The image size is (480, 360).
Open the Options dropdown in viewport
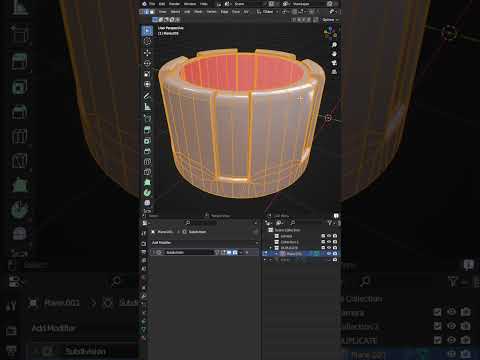point(330,20)
